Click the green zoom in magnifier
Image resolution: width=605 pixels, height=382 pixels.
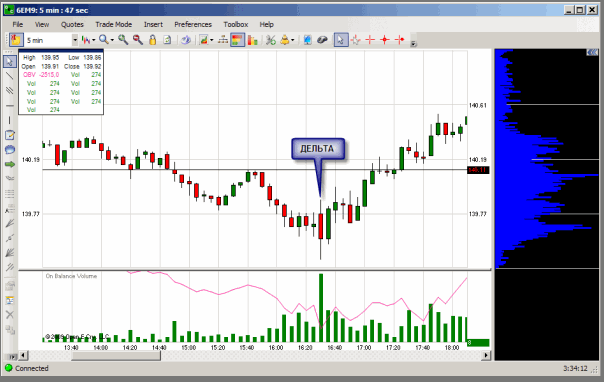coord(123,40)
